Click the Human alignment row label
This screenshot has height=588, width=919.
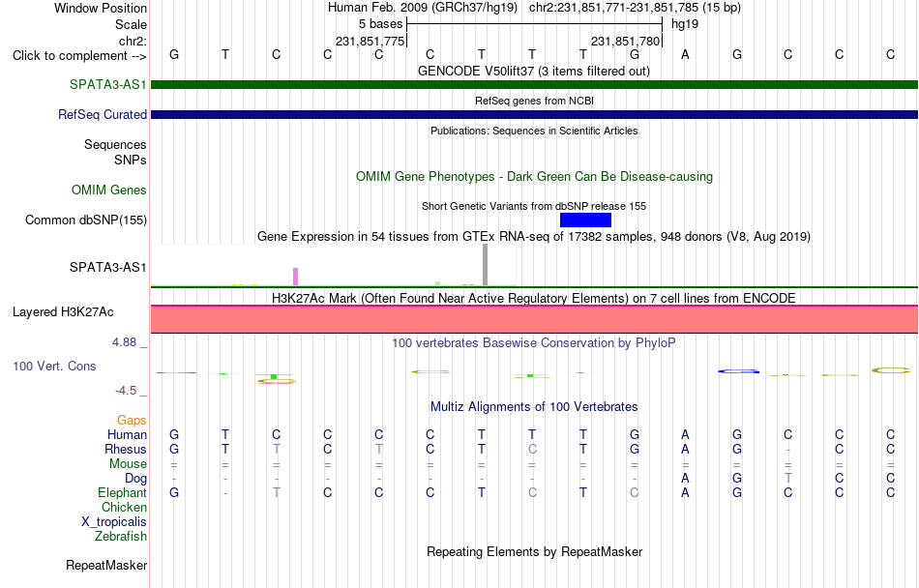click(x=127, y=434)
